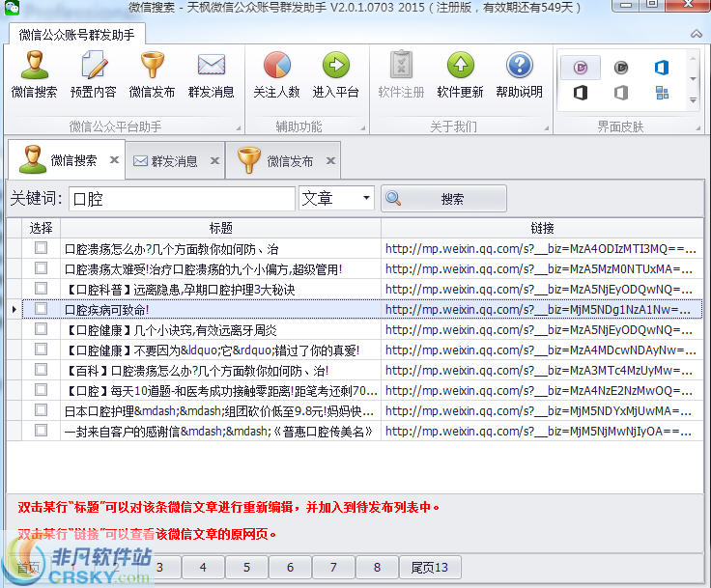Expand the skin gallery more arrow
The image size is (711, 588).
coord(693,99)
